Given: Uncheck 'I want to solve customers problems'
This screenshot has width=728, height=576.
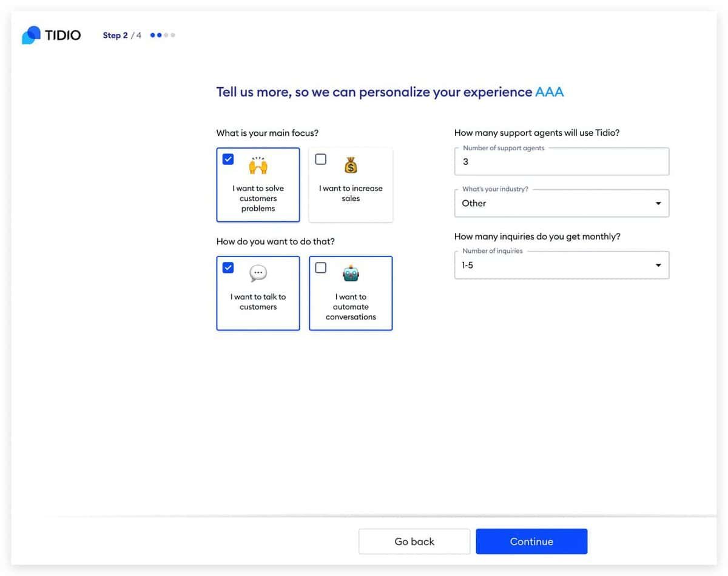Looking at the screenshot, I should pyautogui.click(x=227, y=159).
